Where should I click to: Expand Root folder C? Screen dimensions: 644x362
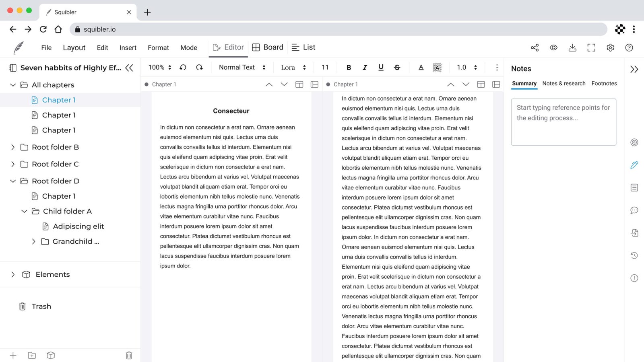13,164
